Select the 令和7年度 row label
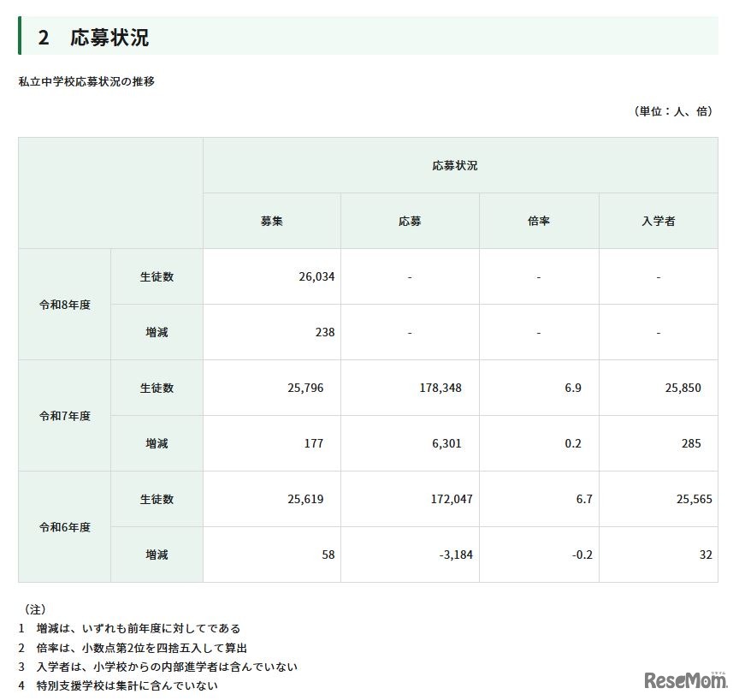This screenshot has width=739, height=700. click(62, 415)
